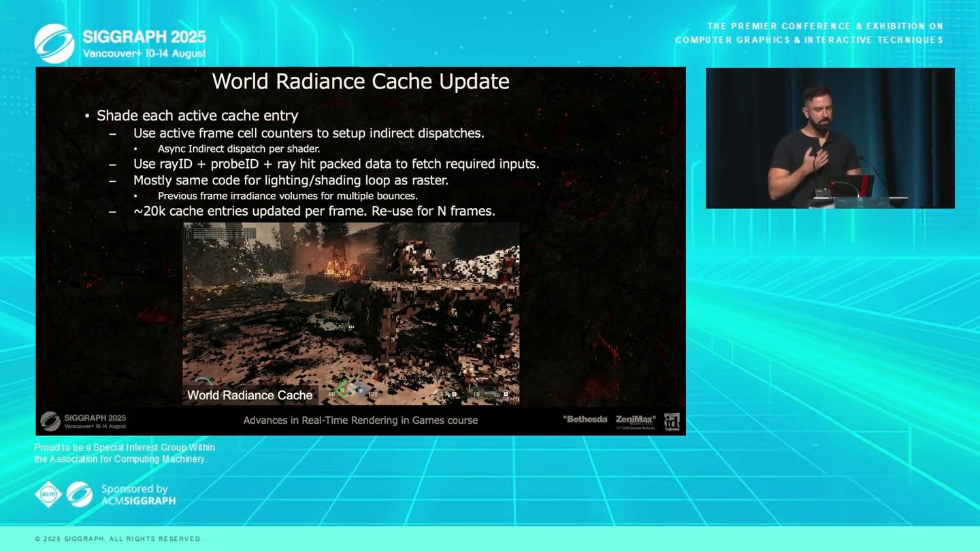
Task: Click the 'Use rayID + probeID + ray hit packed data' line
Action: coord(336,164)
